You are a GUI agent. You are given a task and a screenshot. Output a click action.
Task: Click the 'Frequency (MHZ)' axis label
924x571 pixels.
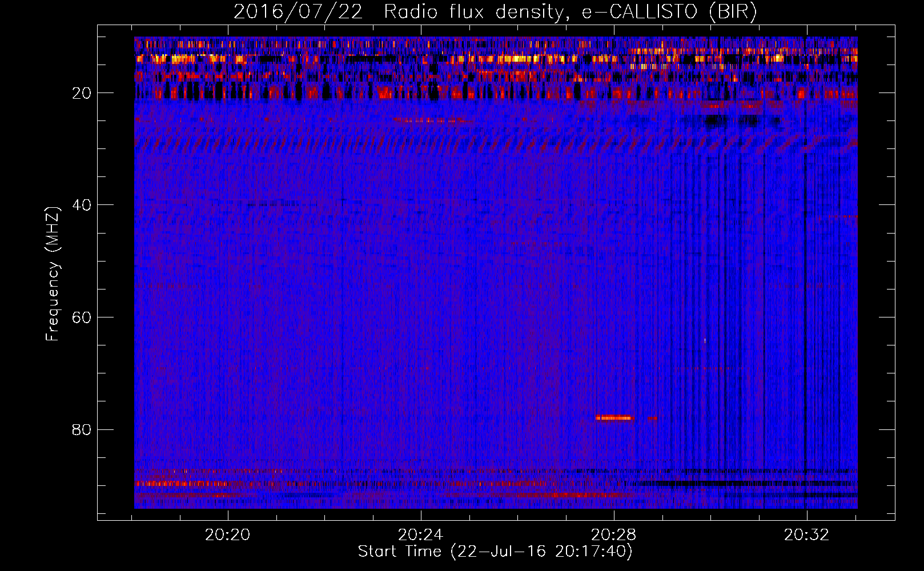click(x=53, y=274)
